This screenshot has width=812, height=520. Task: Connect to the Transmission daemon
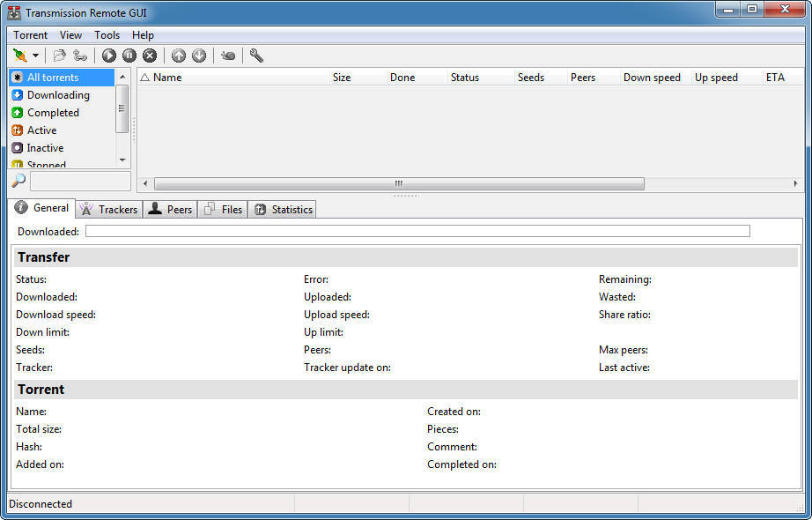(x=19, y=56)
